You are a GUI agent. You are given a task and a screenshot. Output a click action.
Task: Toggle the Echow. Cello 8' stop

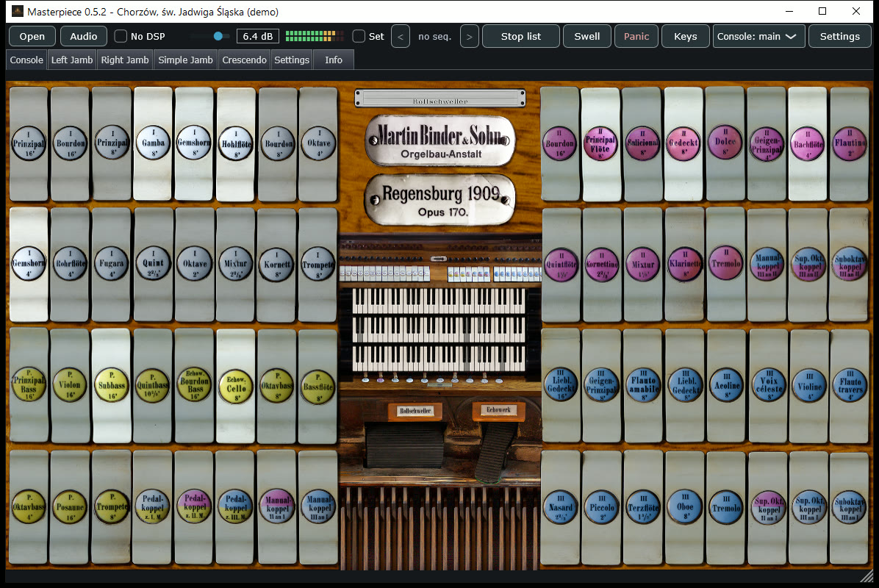tap(235, 385)
